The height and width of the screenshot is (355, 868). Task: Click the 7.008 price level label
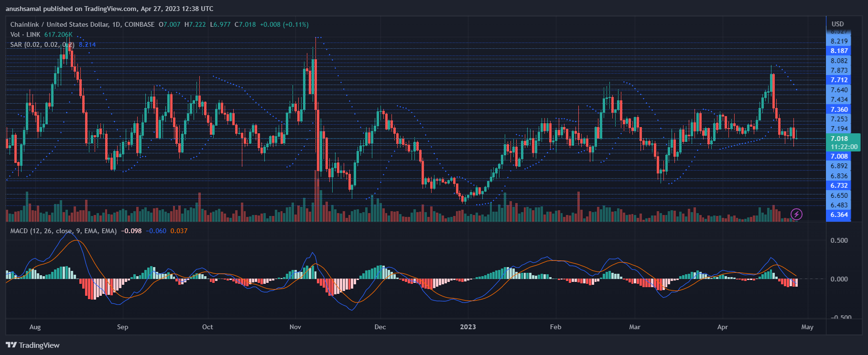[x=839, y=156]
